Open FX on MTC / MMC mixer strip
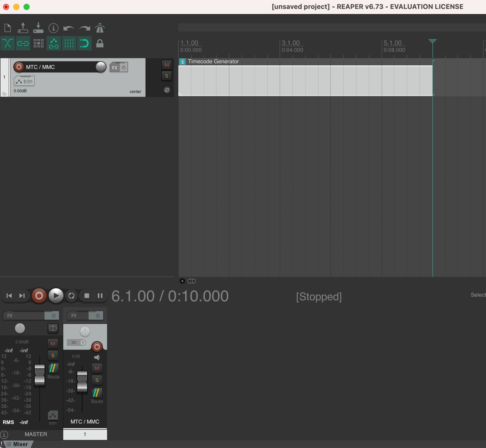 click(x=78, y=316)
